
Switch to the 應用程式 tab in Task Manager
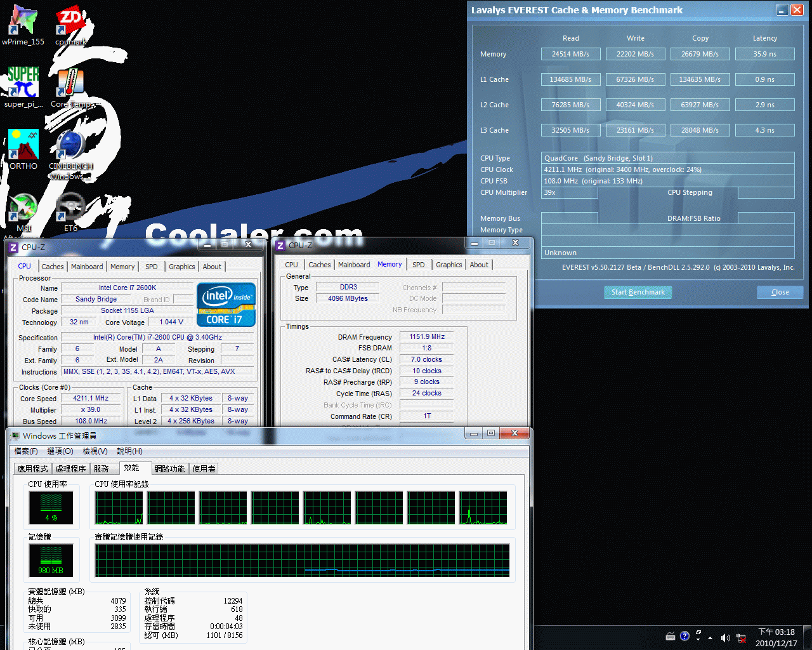coord(33,469)
